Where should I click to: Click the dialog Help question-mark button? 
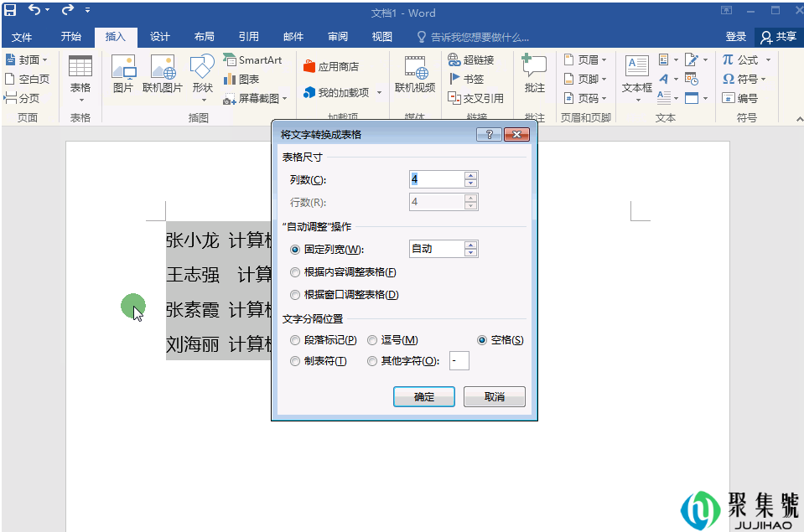point(489,134)
